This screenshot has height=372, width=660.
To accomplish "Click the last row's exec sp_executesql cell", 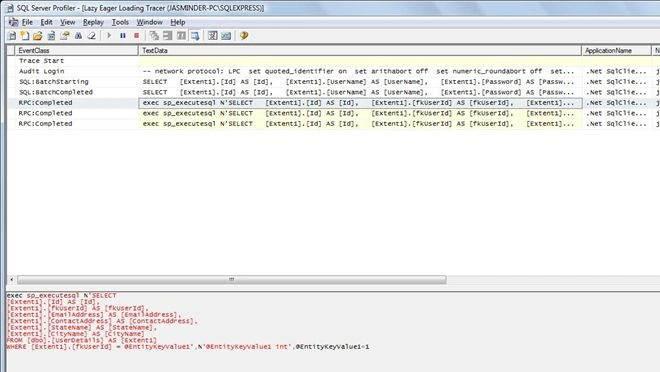I will point(360,124).
